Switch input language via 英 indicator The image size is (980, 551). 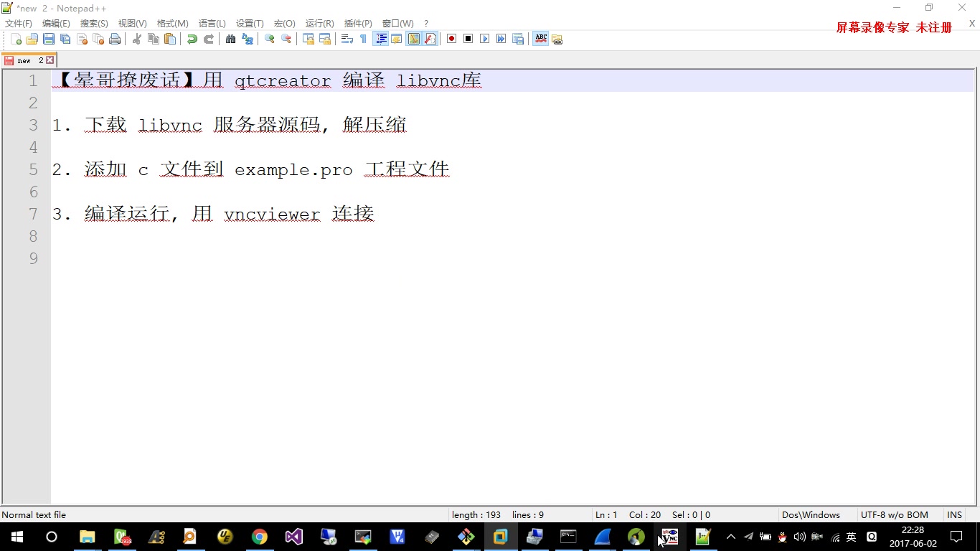pyautogui.click(x=852, y=537)
